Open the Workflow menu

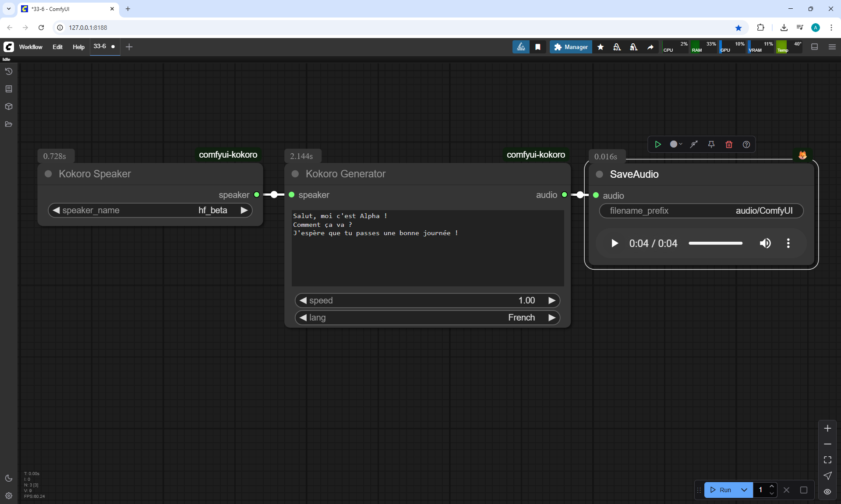point(31,47)
